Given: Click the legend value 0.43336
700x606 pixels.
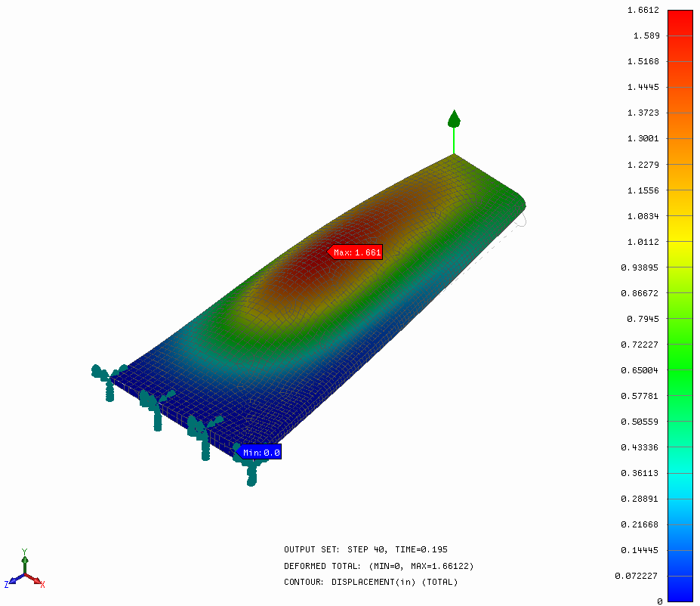Looking at the screenshot, I should coord(640,447).
